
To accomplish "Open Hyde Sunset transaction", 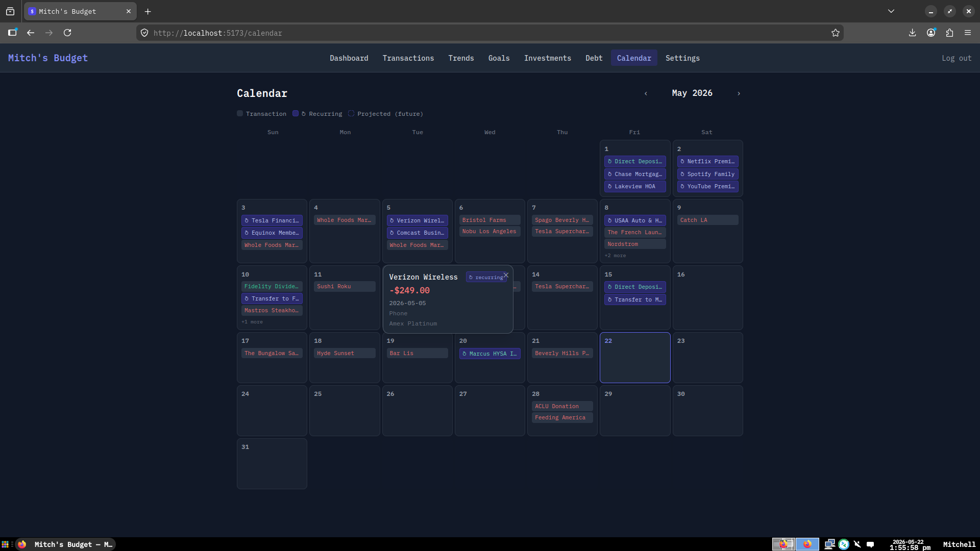I will coord(345,353).
